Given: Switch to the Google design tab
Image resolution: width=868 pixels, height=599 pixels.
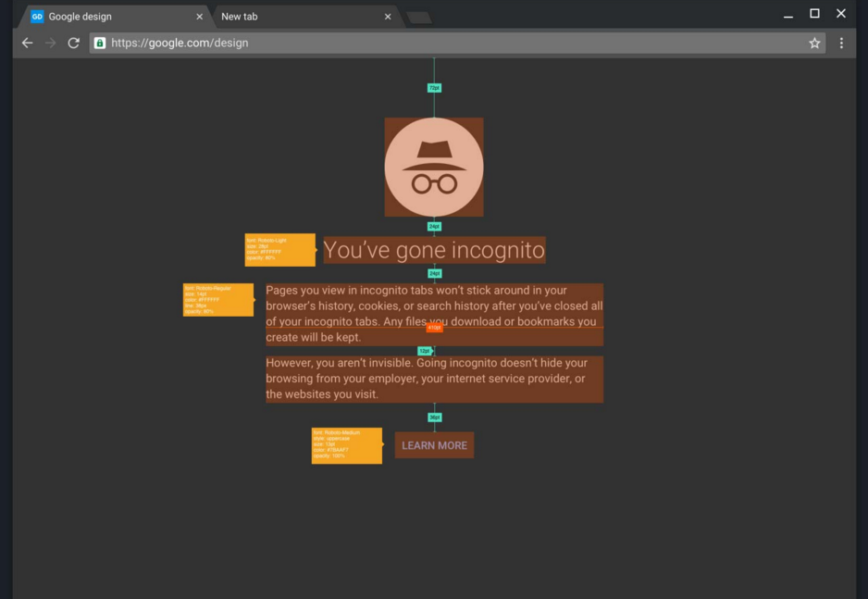Looking at the screenshot, I should [115, 17].
